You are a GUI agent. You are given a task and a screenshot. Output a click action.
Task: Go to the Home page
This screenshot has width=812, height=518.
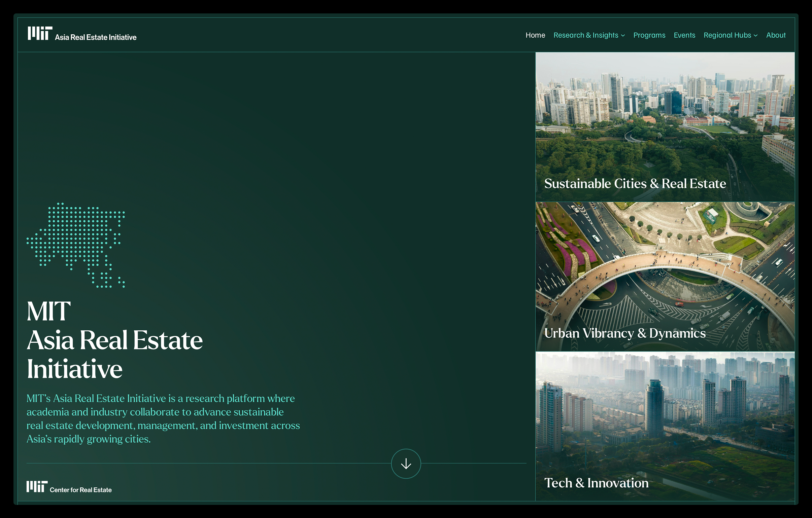pos(535,35)
